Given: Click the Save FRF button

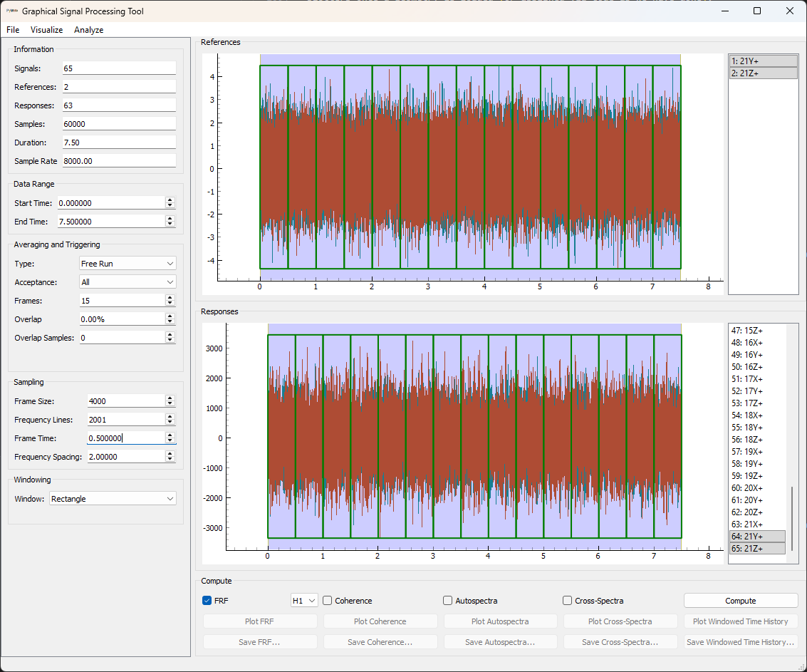Looking at the screenshot, I should tap(260, 641).
